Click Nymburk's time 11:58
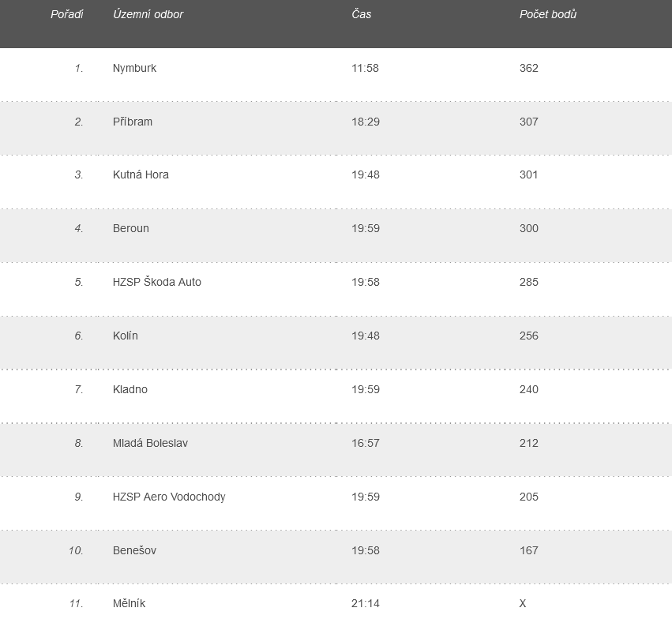672x634 pixels. [x=365, y=68]
